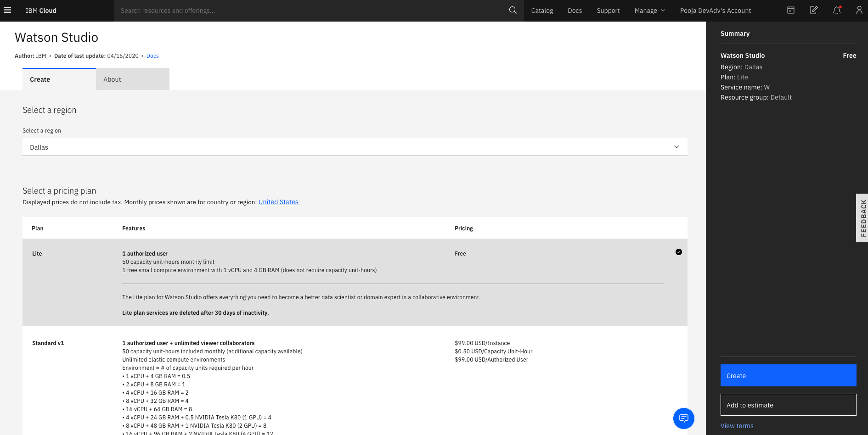
Task: Open Catalog in the top navigation
Action: pyautogui.click(x=542, y=11)
